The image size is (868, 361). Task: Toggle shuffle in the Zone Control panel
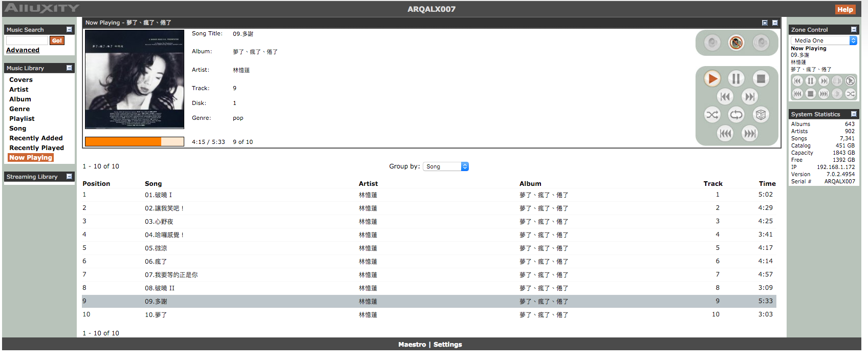click(x=850, y=94)
